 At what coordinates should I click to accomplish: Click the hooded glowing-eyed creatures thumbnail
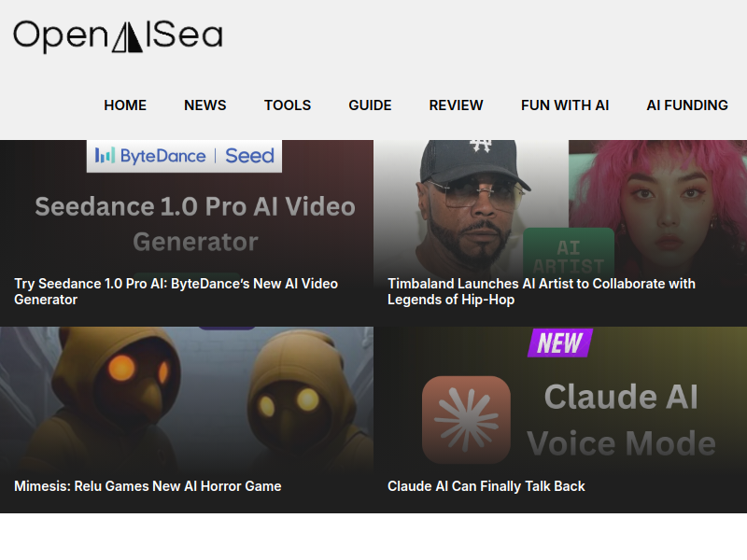tap(186, 400)
